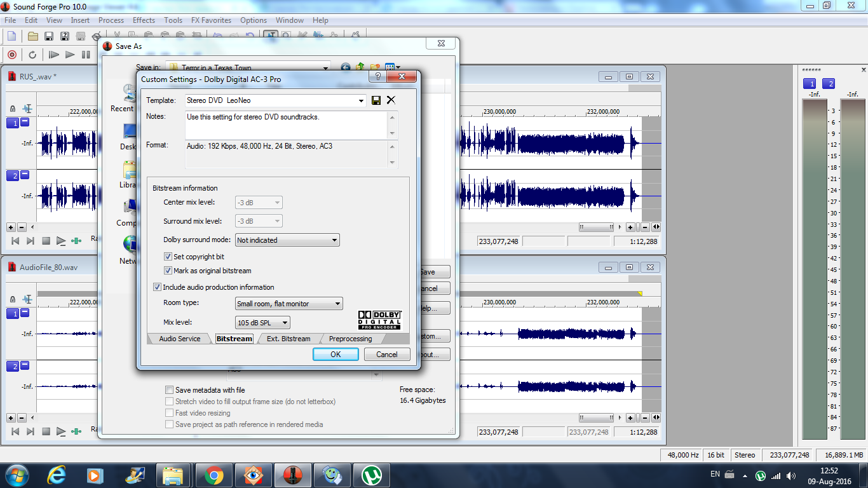
Task: Click the Notes text field
Action: [286, 125]
